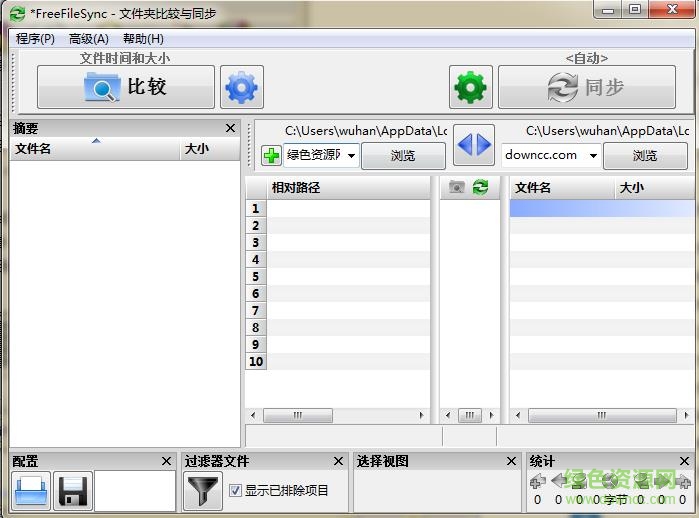Open synchronization settings green gear

pos(471,87)
